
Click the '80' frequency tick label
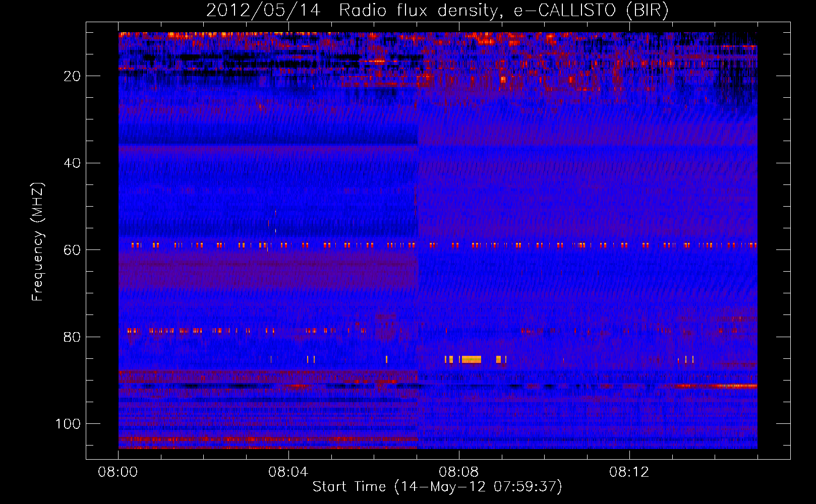[73, 337]
